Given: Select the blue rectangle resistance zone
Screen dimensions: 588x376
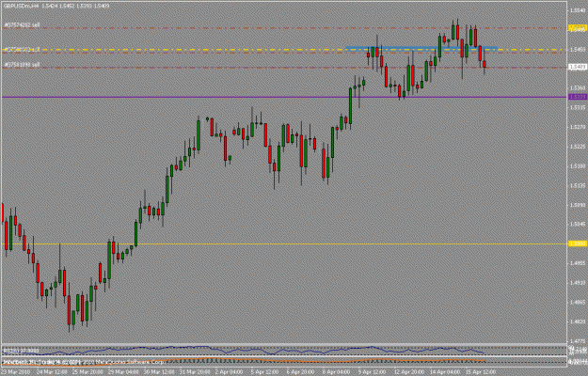Looking at the screenshot, I should pos(421,48).
